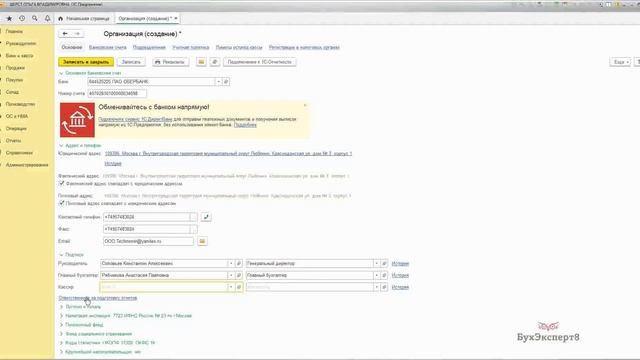The height and width of the screenshot is (360, 640).
Task: Open the Генеральный директор position dropdown
Action: tap(376, 264)
